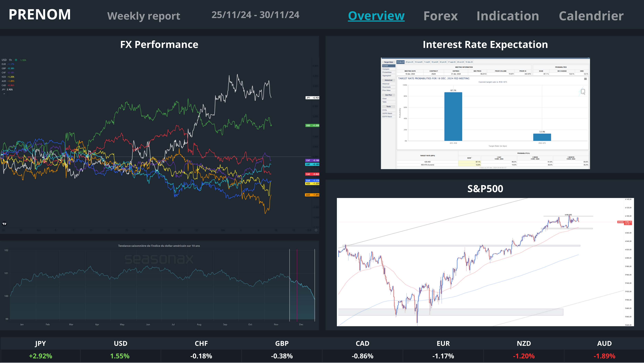The width and height of the screenshot is (644, 363).
Task: Open the SOFR Watch tool
Action: [388, 113]
